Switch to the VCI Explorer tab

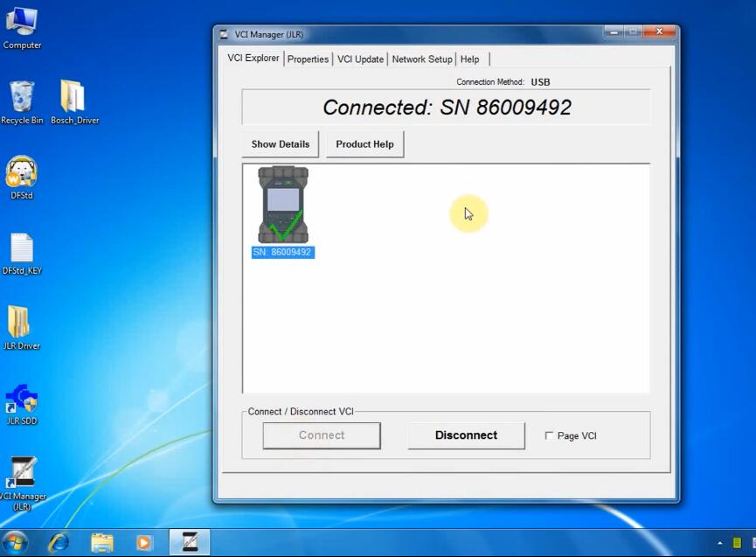(253, 58)
